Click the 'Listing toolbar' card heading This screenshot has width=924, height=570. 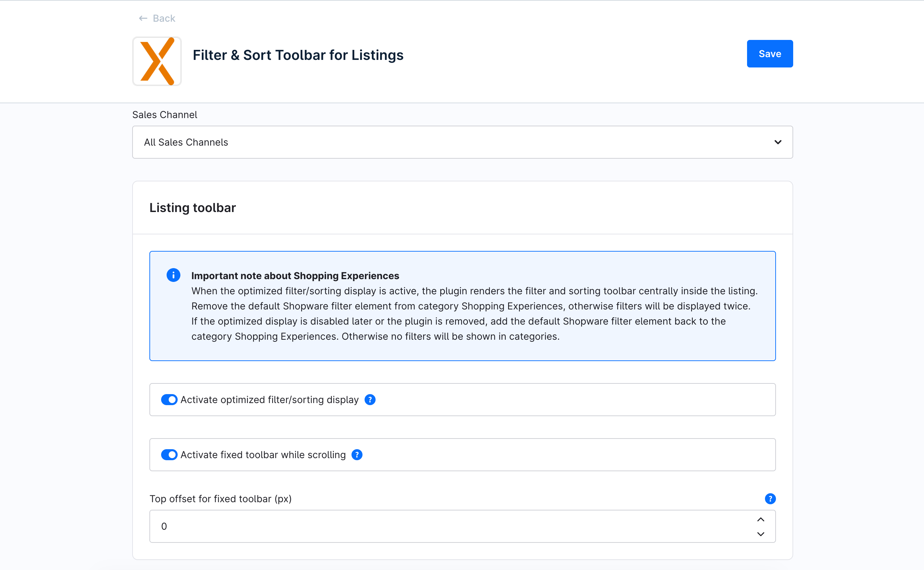tap(192, 208)
